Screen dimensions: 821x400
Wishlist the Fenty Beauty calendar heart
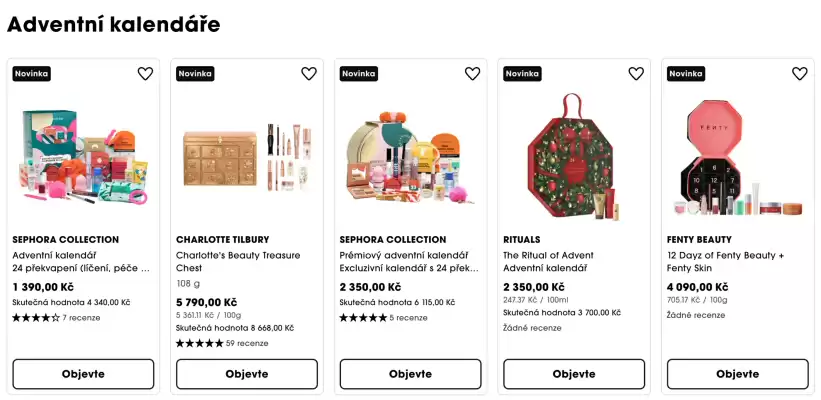799,74
